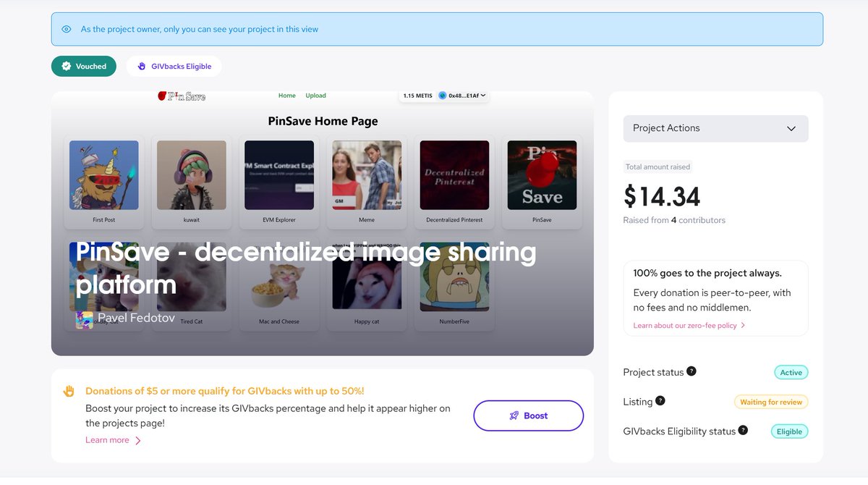Click the Boost button

[x=528, y=416]
